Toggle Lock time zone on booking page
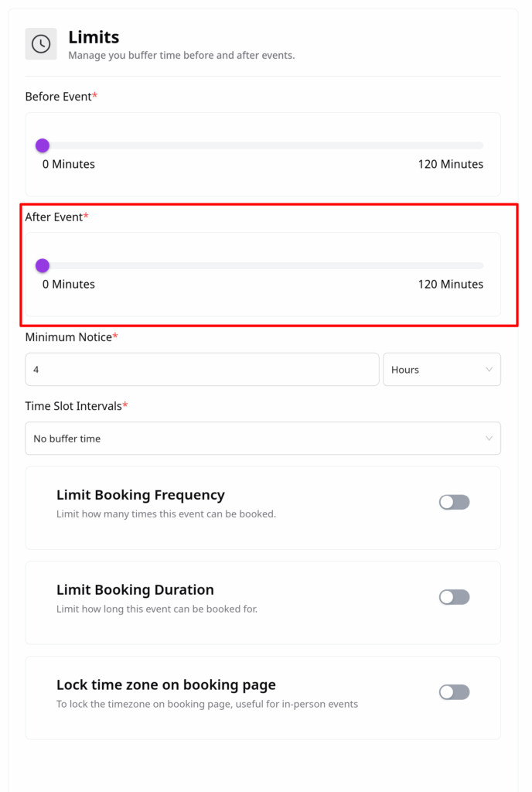The image size is (532, 792). click(x=454, y=692)
